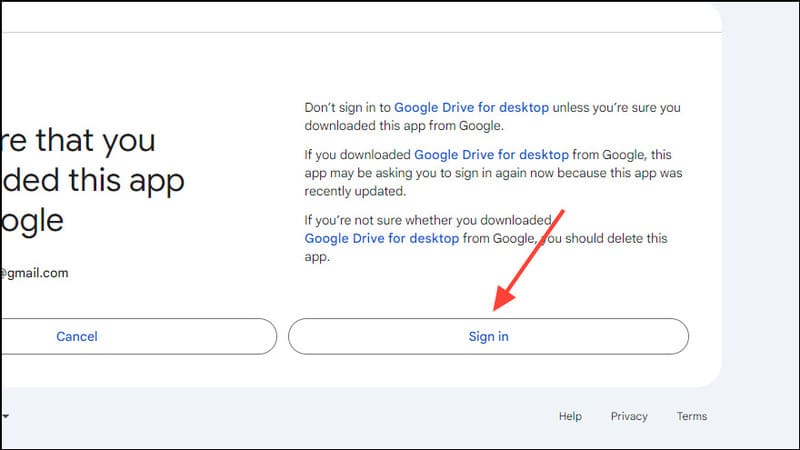This screenshot has width=800, height=450.
Task: Cancel the sign-in request
Action: point(138,336)
